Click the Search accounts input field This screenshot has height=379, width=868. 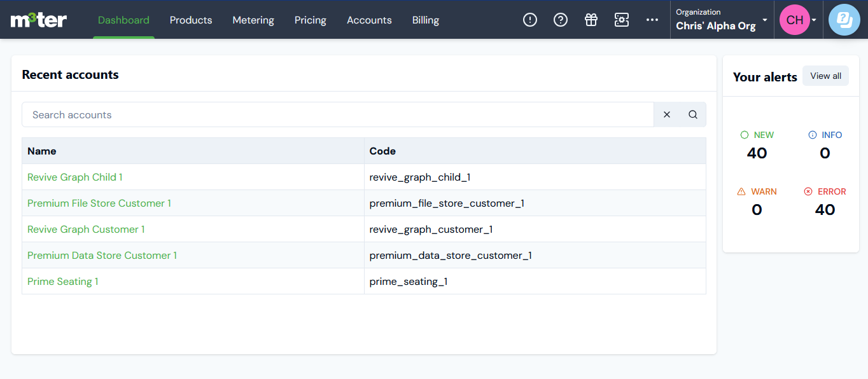[337, 114]
